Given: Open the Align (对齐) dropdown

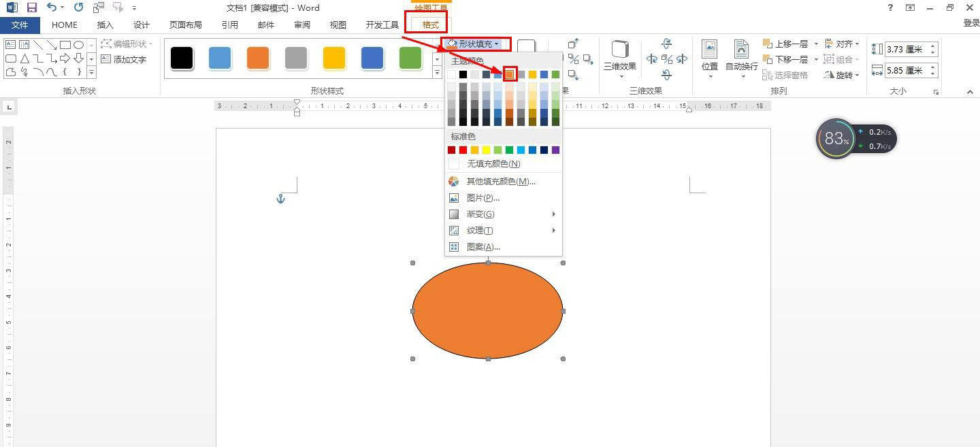Looking at the screenshot, I should (x=842, y=44).
